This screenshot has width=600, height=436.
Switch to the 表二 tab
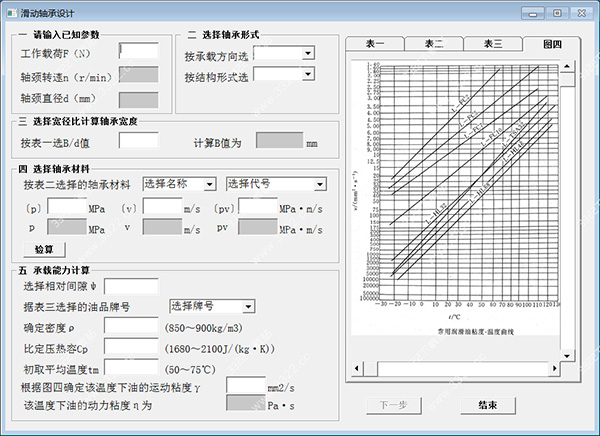[x=434, y=44]
